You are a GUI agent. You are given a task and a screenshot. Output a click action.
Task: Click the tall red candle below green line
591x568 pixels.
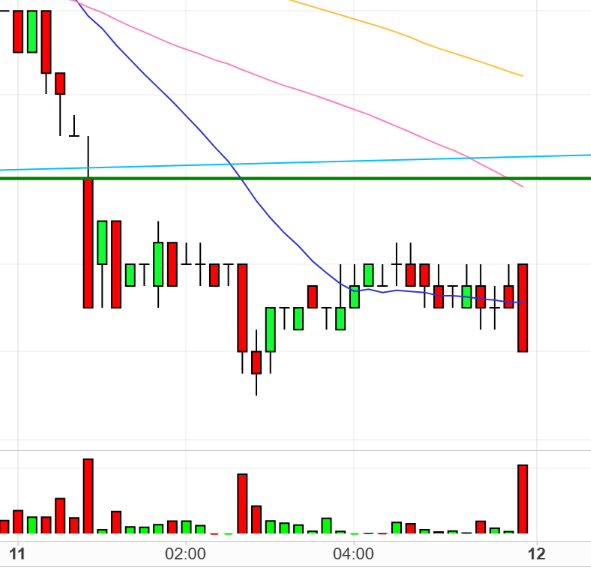click(x=88, y=244)
